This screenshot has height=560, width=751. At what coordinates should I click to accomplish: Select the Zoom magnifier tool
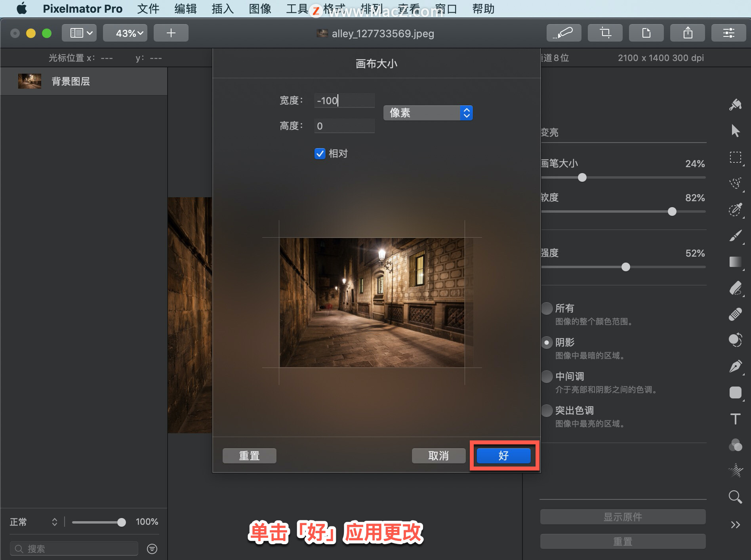[736, 497]
